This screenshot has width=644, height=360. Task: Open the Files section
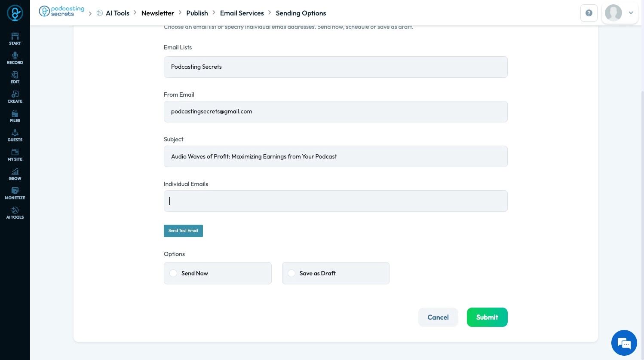coord(15,116)
